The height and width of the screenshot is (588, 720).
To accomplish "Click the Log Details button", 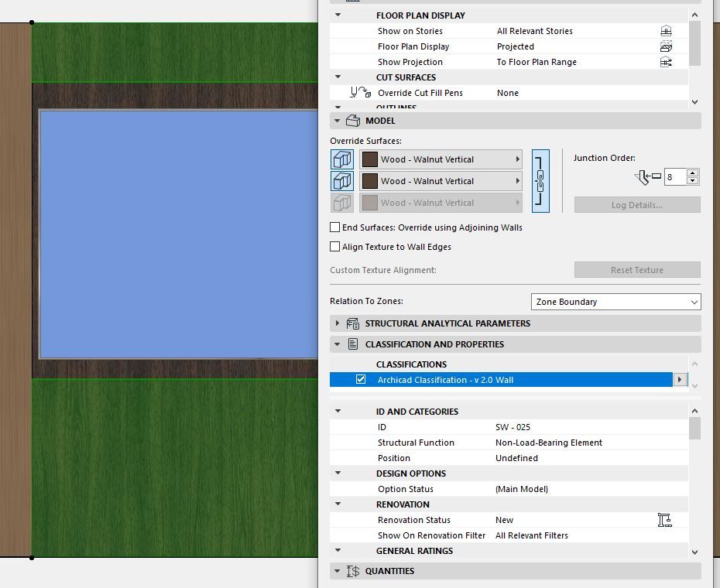I will [637, 205].
